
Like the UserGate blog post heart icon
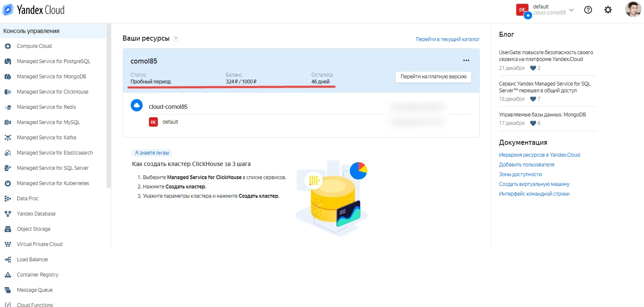click(x=533, y=68)
